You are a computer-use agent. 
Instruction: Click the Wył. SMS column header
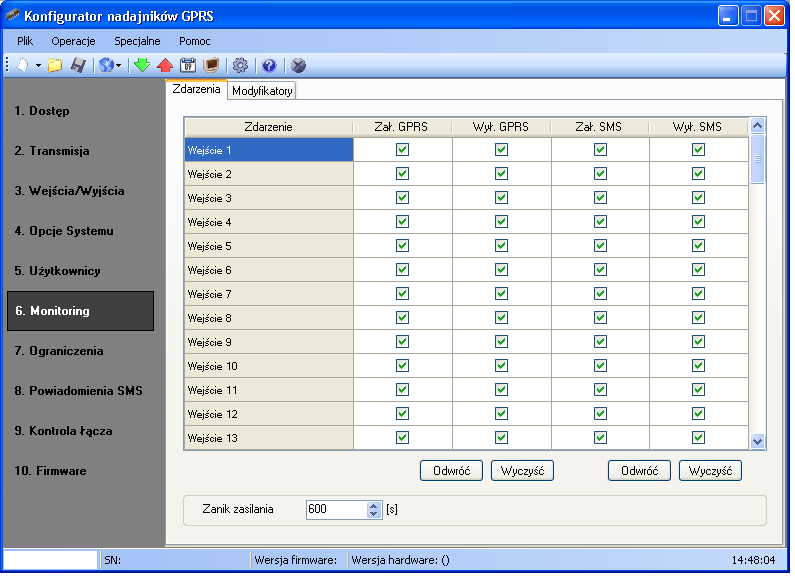(698, 127)
